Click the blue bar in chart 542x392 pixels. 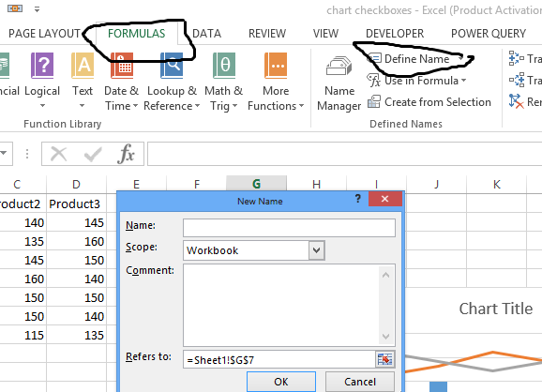[438, 386]
